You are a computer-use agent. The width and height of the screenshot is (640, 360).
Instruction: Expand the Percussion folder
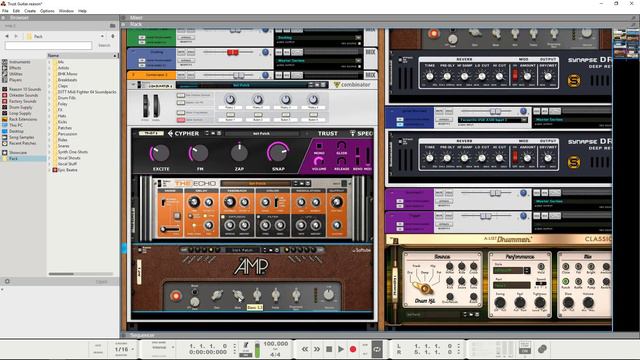tap(49, 134)
